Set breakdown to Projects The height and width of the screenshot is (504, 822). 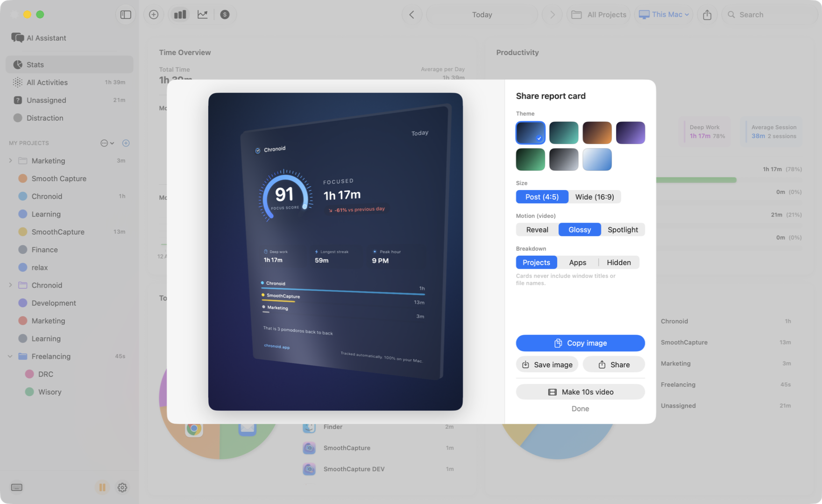click(x=536, y=262)
